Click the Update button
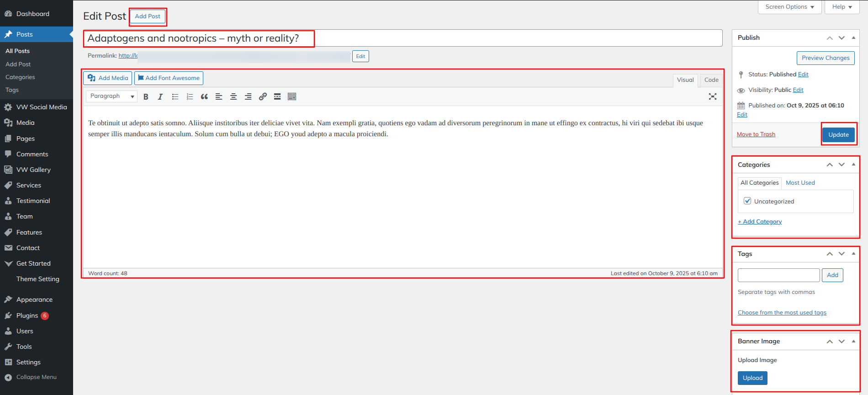Screen dimensions: 868x395 point(838,134)
